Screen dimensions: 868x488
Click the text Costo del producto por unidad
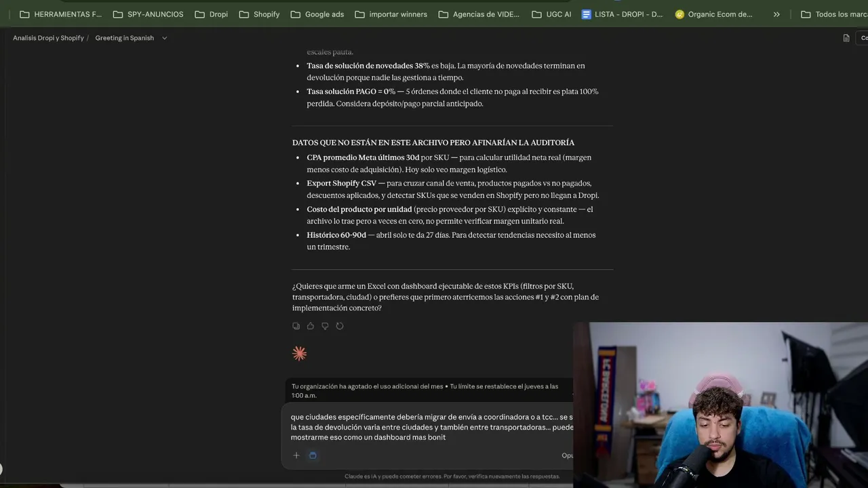click(x=359, y=209)
